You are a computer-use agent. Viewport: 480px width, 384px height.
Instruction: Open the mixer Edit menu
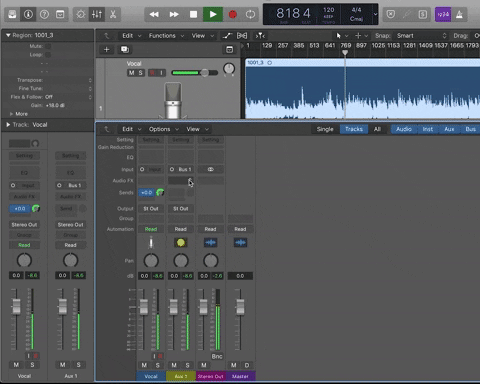click(131, 129)
